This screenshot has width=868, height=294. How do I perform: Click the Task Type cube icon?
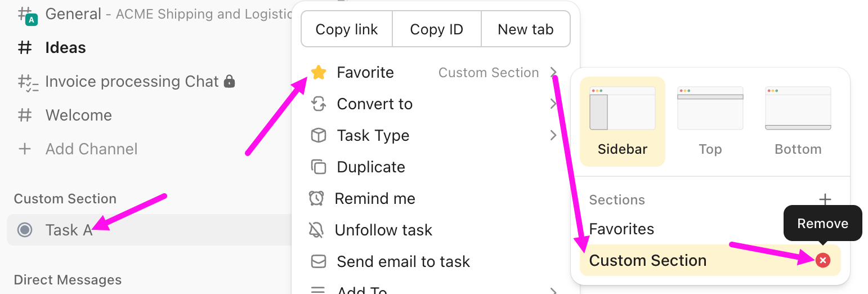pyautogui.click(x=319, y=135)
